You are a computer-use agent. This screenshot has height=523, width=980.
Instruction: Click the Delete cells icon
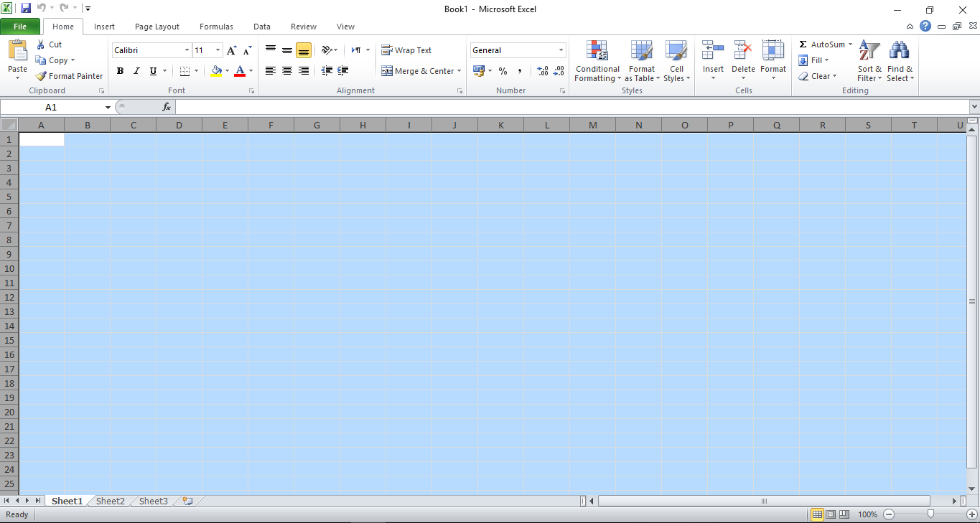point(743,50)
